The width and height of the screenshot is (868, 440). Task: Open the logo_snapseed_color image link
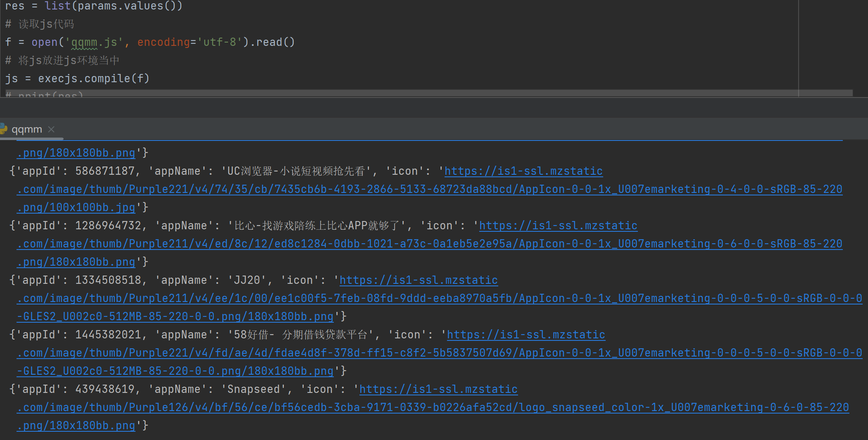433,407
